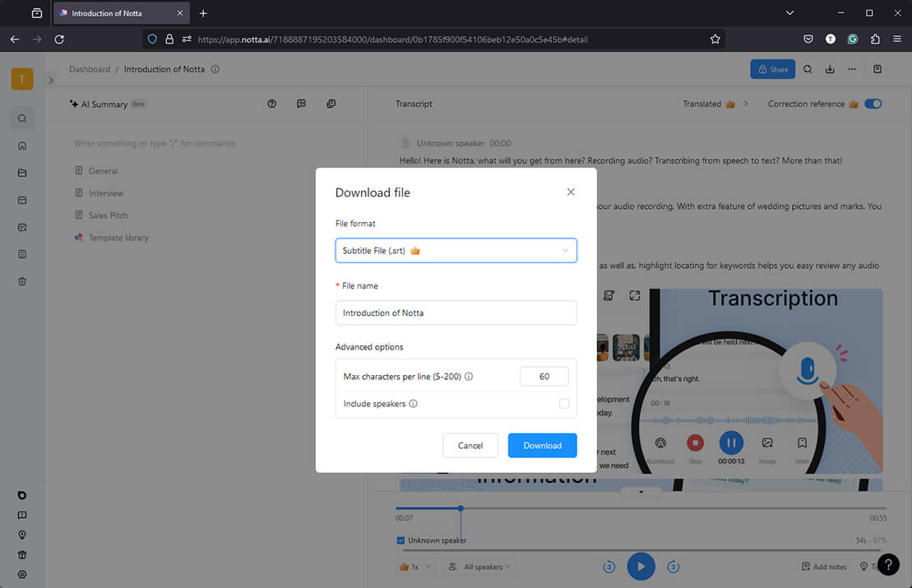
Task: Open AI Summary help icon
Action: click(271, 104)
